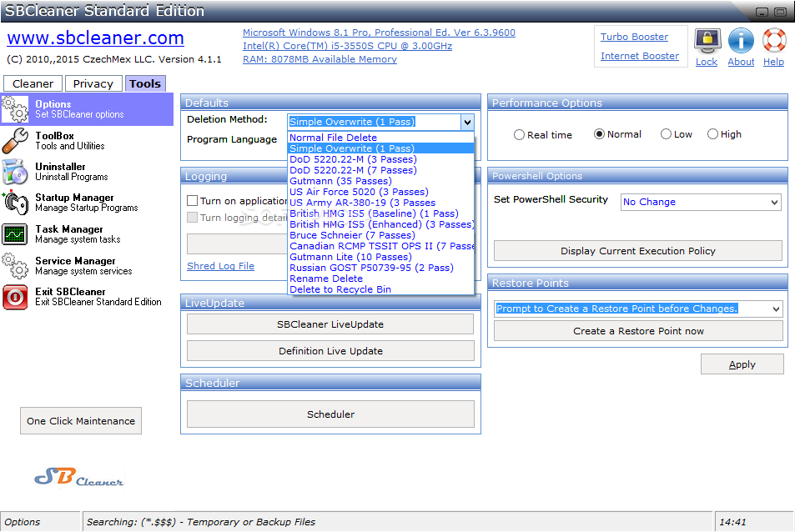The width and height of the screenshot is (795, 532).
Task: Select the Options gears icon
Action: 15,109
